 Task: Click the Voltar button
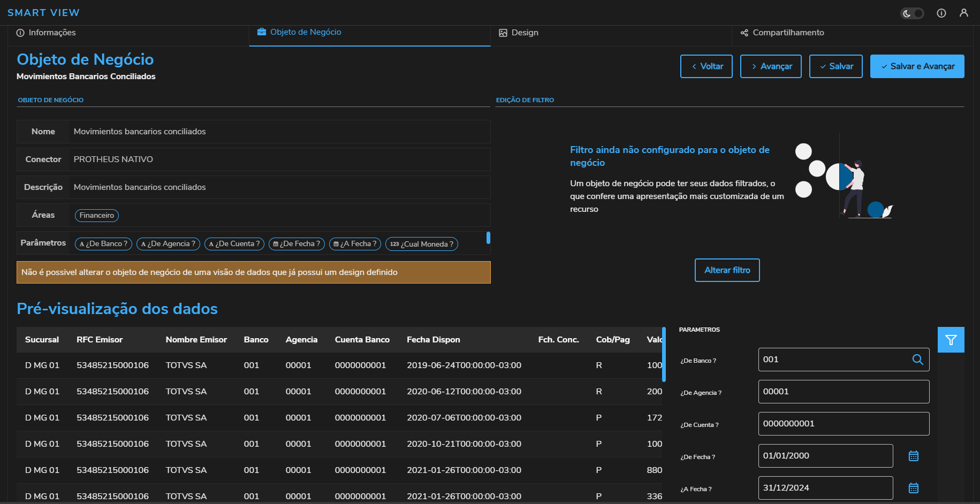[706, 66]
